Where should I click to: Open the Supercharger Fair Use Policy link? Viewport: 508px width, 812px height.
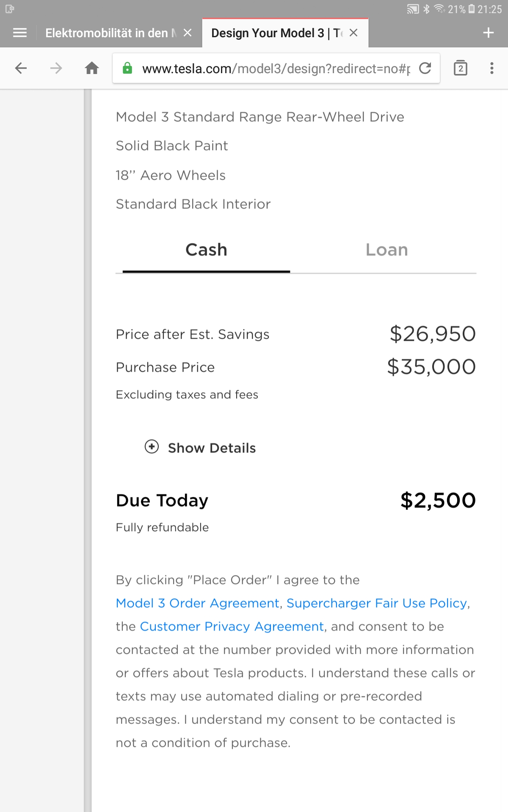tap(377, 603)
